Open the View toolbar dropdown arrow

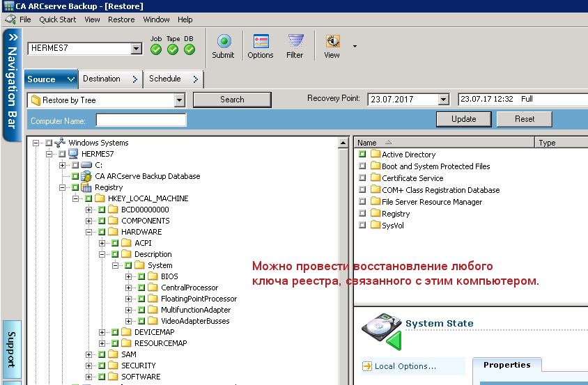click(355, 46)
